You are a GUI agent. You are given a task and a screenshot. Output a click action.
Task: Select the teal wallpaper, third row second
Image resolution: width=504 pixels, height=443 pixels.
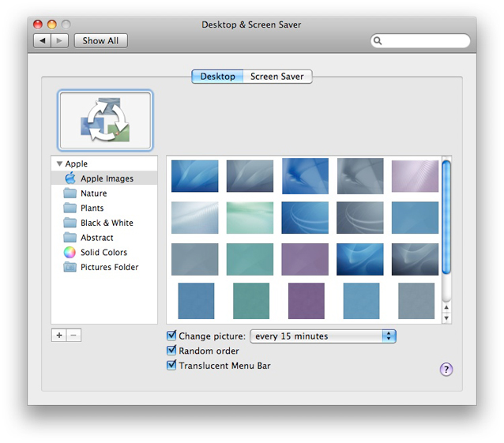(x=250, y=259)
